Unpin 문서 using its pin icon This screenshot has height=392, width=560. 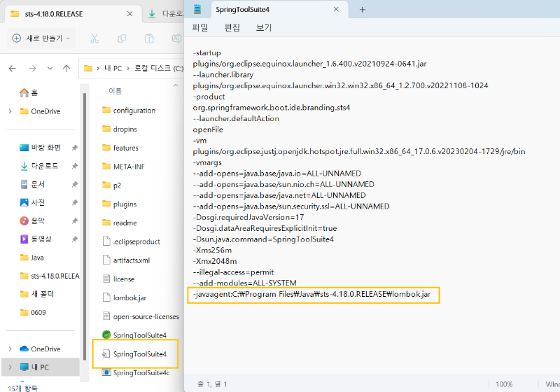[74, 184]
